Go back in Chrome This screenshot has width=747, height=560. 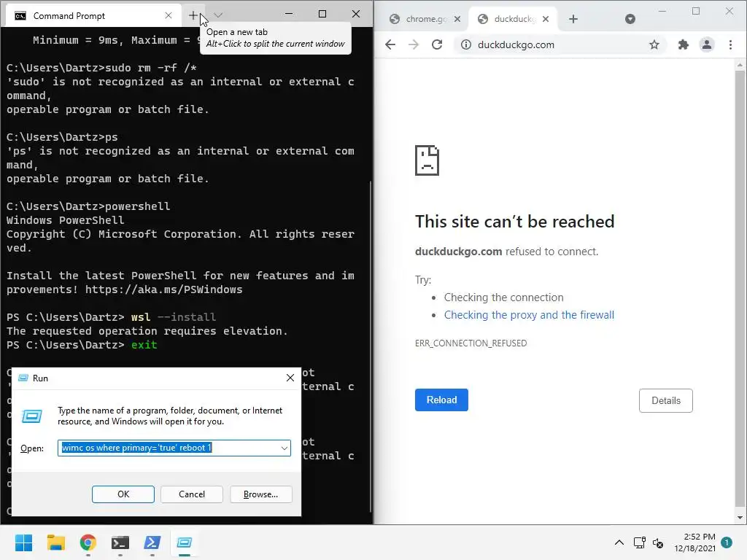[x=390, y=44]
